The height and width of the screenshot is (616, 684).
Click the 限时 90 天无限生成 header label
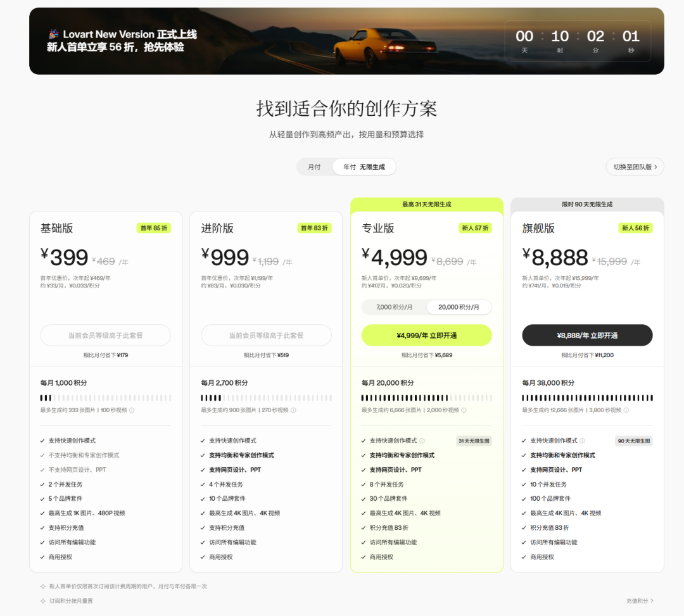click(587, 204)
